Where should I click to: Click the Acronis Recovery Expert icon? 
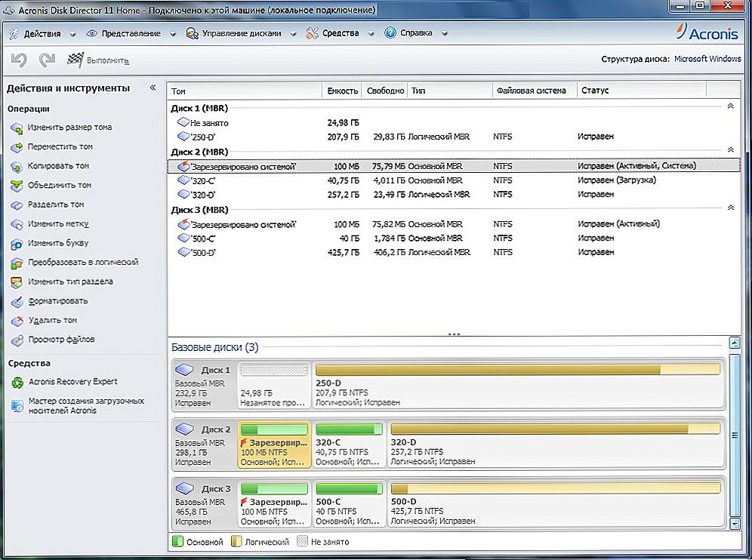[x=17, y=382]
